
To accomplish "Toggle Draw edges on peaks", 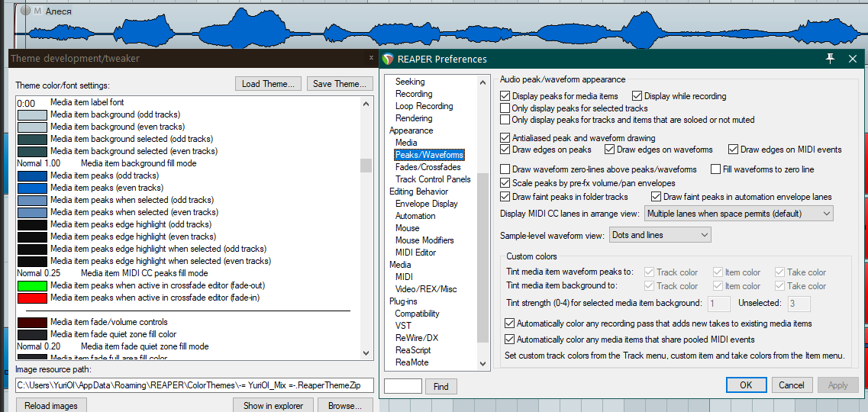I will 505,150.
